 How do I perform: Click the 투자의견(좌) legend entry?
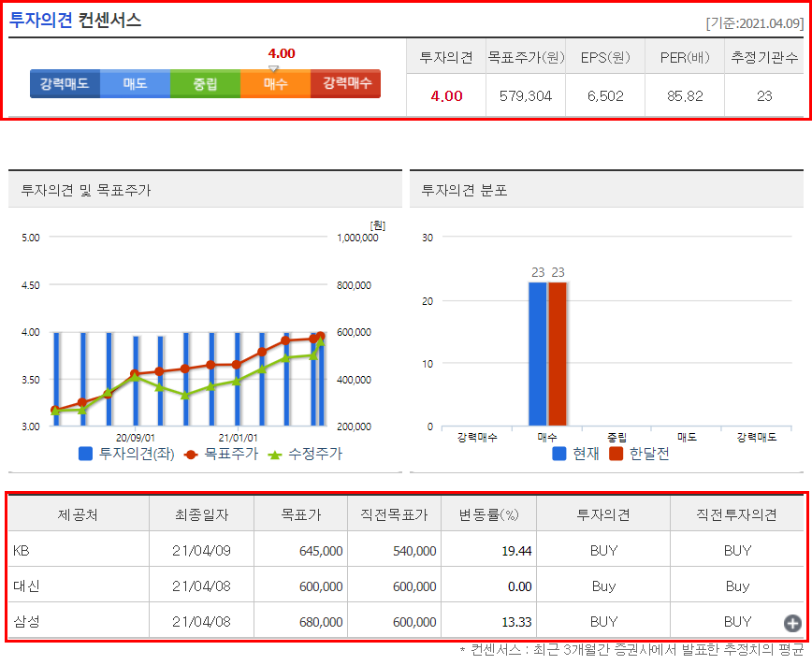126,454
